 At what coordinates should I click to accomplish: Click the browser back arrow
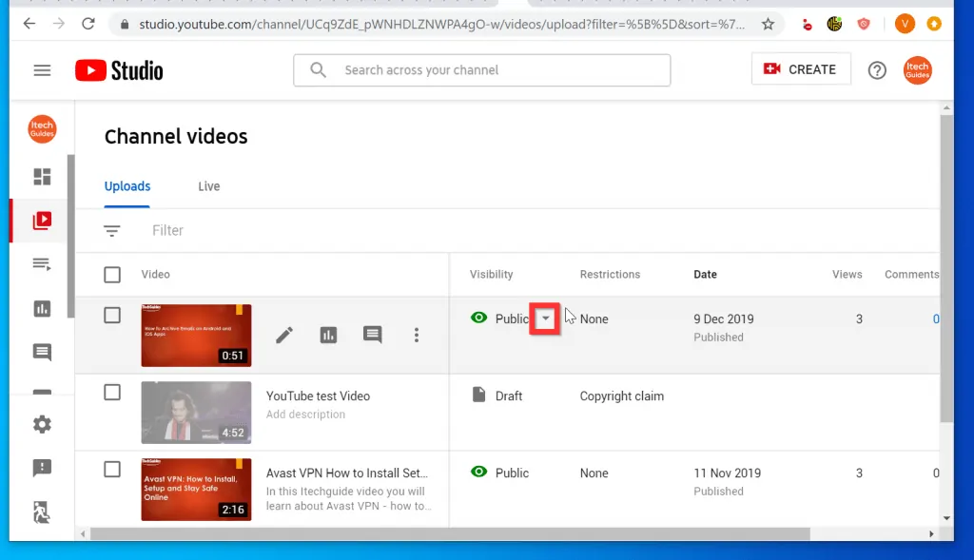[29, 24]
